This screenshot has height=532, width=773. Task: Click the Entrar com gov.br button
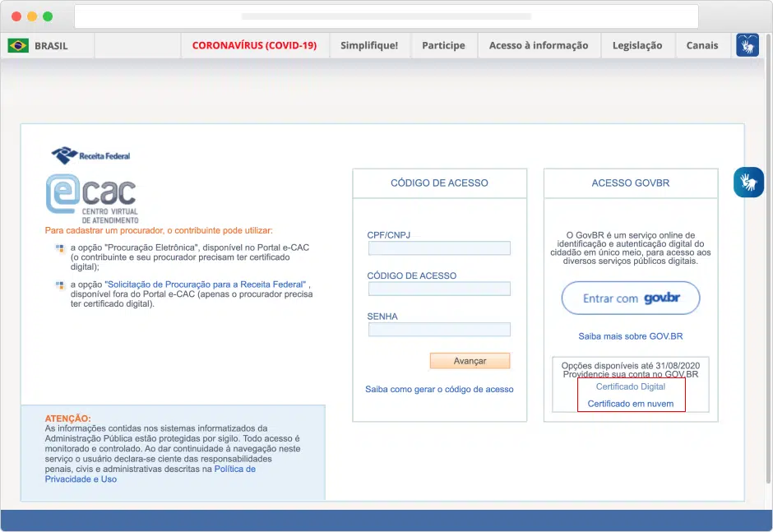(x=631, y=298)
